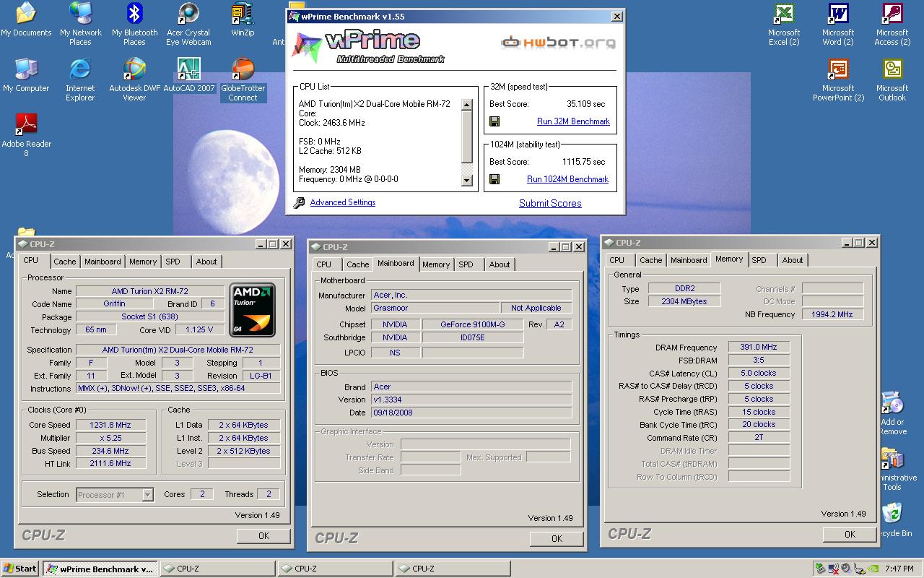The width and height of the screenshot is (924, 578).
Task: Click the HT Link value 2111.6 MHz
Action: (x=110, y=463)
